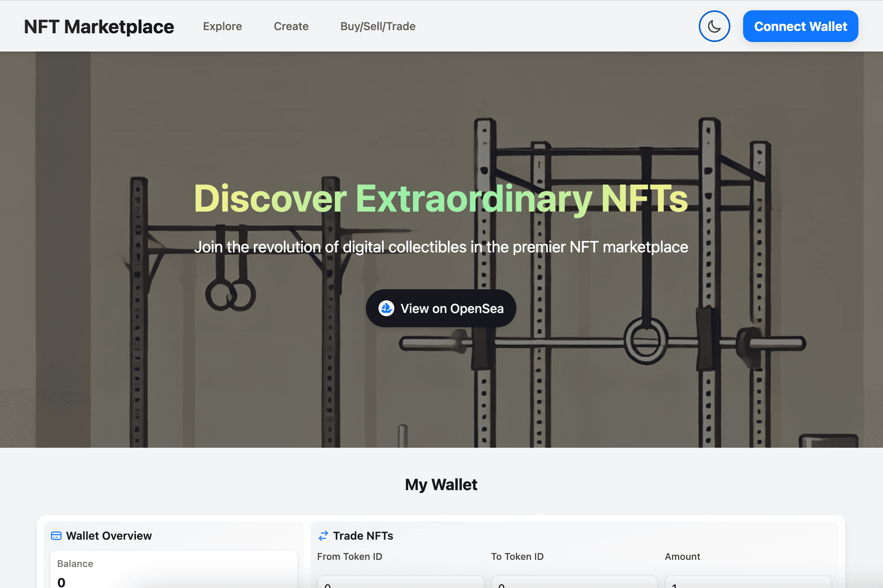Click the Discover Extraordinary NFTs headline

click(441, 199)
